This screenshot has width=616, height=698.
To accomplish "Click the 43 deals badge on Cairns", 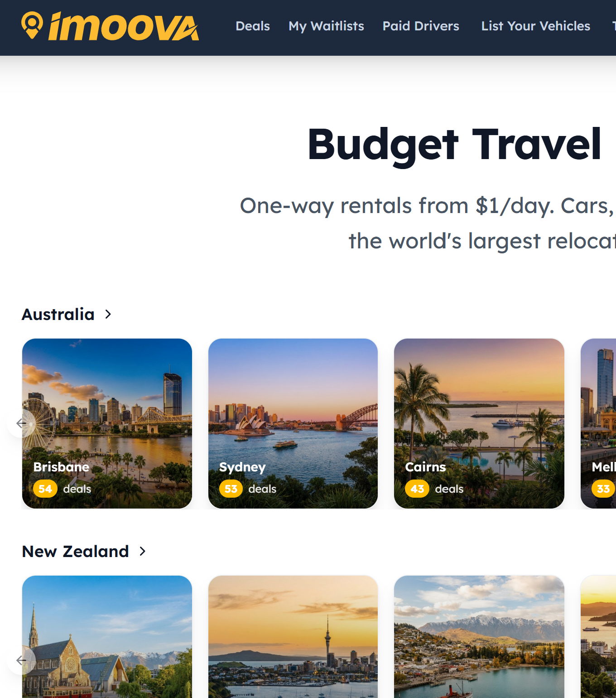I will click(417, 489).
